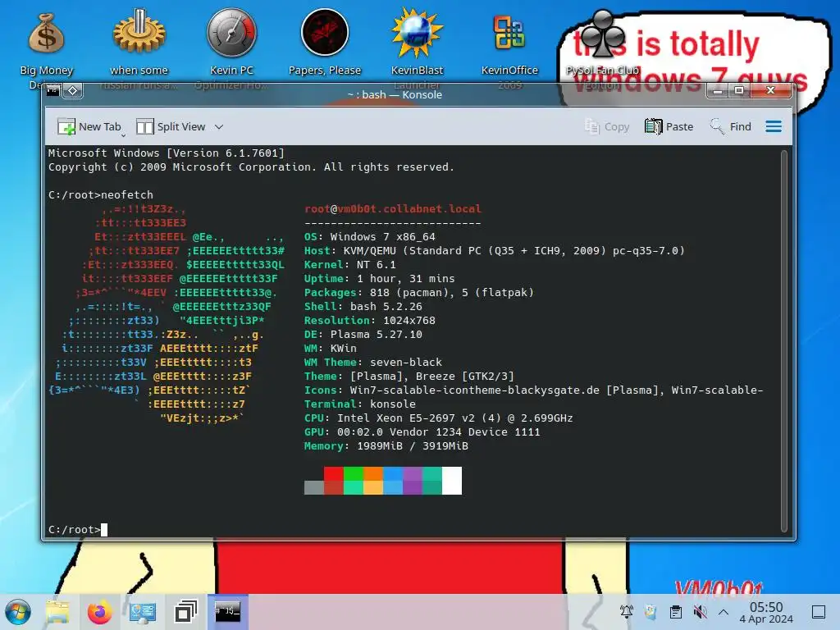Open the Start menu orb

18,612
